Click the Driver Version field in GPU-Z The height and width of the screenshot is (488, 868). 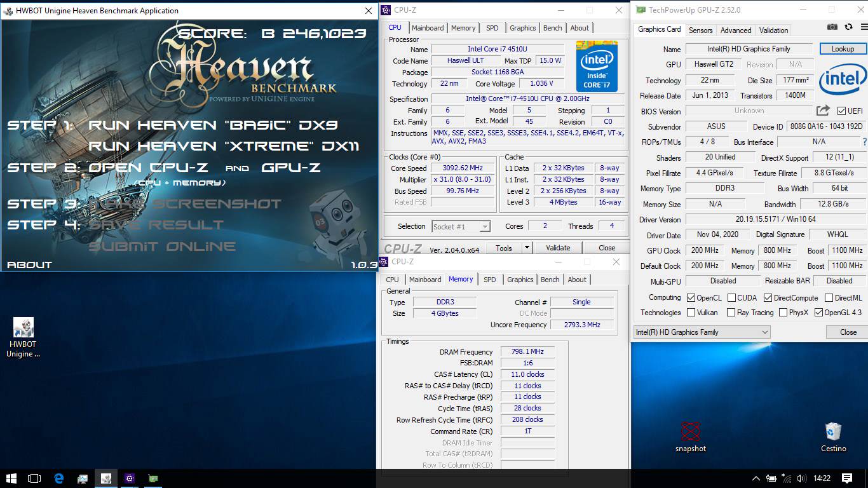775,219
